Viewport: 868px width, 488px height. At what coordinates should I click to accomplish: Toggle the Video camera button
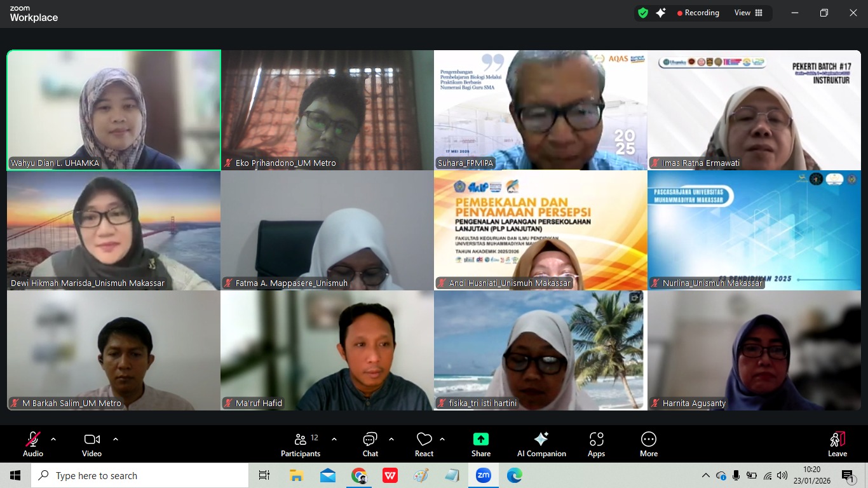92,444
